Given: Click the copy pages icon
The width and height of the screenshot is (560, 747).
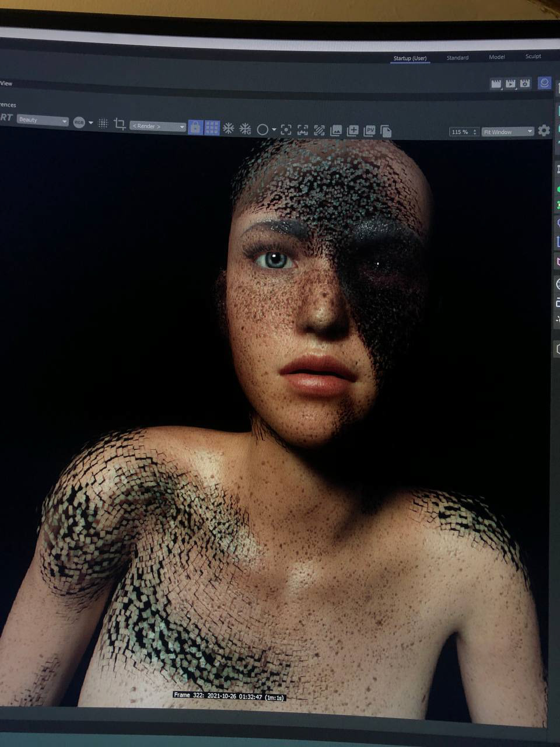Looking at the screenshot, I should (x=386, y=131).
